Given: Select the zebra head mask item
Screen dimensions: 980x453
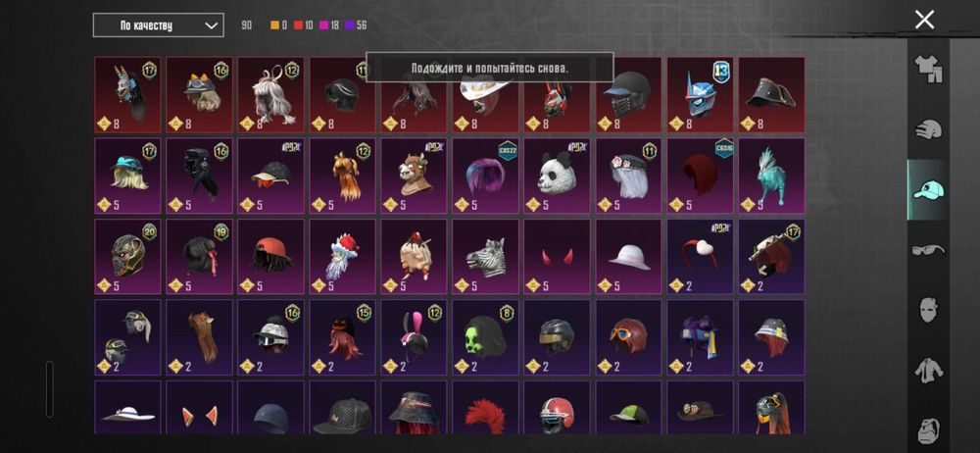Looking at the screenshot, I should tap(485, 257).
